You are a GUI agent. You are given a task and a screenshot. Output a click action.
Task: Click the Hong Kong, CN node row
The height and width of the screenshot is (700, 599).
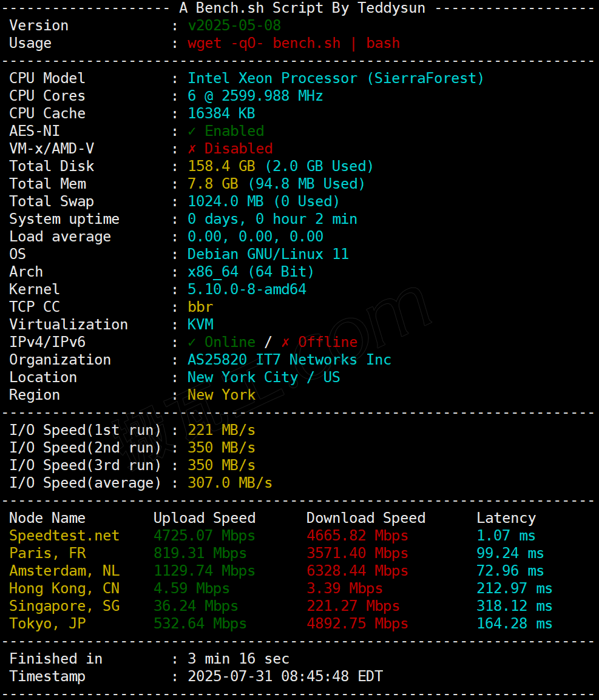click(x=64, y=588)
